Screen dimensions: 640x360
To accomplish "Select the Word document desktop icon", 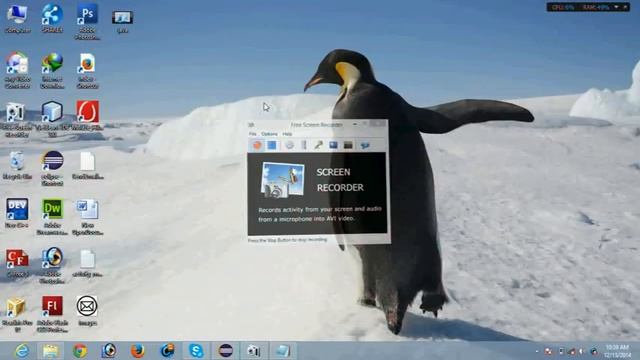I will (x=87, y=217).
